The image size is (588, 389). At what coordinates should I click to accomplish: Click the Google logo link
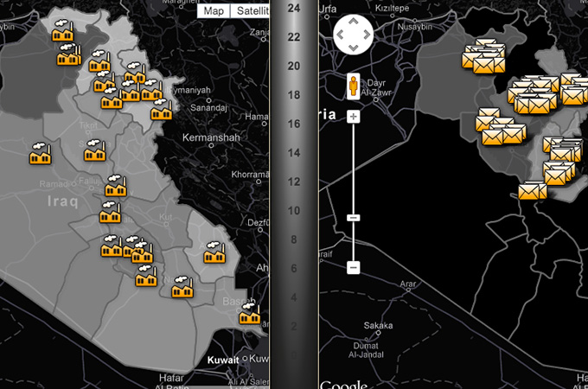tap(343, 384)
